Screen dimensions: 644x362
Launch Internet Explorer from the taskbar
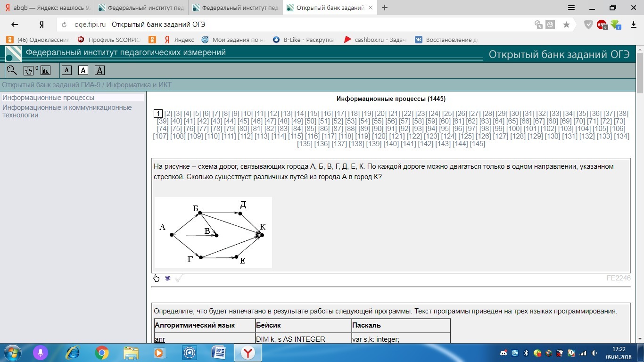[73, 353]
